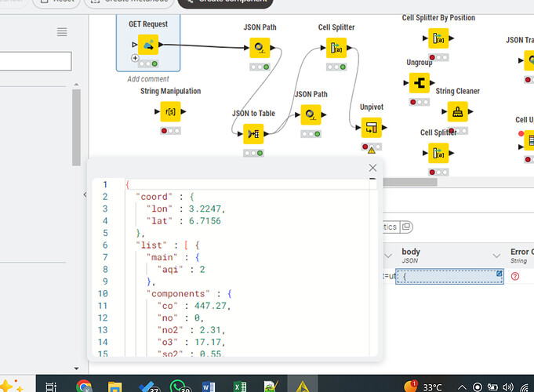
Task: Open Google Chrome from the taskbar
Action: (84, 387)
